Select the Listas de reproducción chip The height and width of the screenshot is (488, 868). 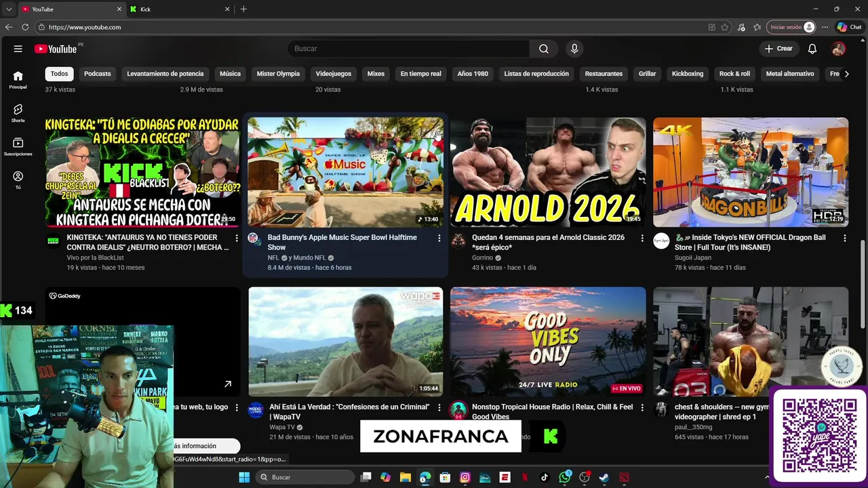536,74
